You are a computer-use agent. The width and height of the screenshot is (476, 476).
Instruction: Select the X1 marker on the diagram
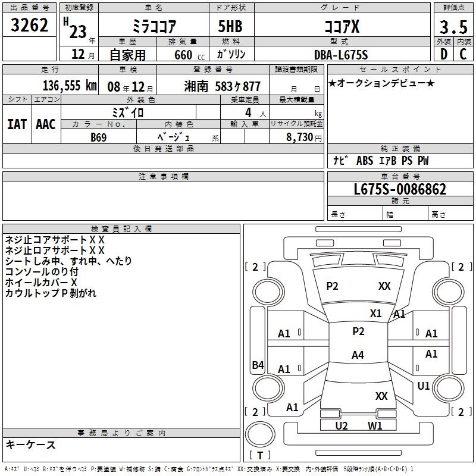[x=375, y=313]
